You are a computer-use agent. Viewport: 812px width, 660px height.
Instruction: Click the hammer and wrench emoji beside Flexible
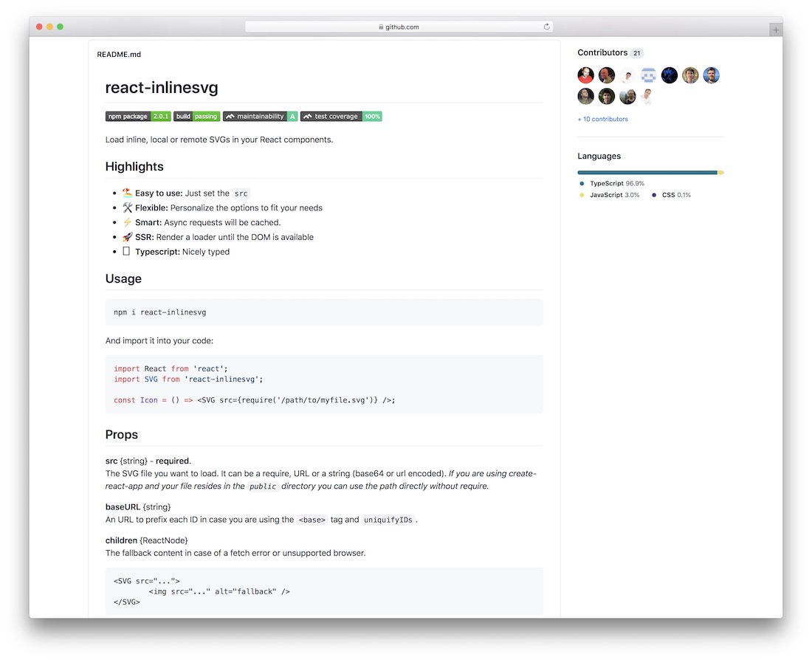point(127,207)
